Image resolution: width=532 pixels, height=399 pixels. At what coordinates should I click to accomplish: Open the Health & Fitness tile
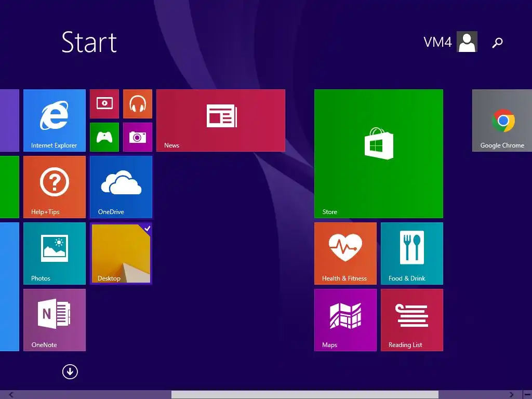(345, 254)
